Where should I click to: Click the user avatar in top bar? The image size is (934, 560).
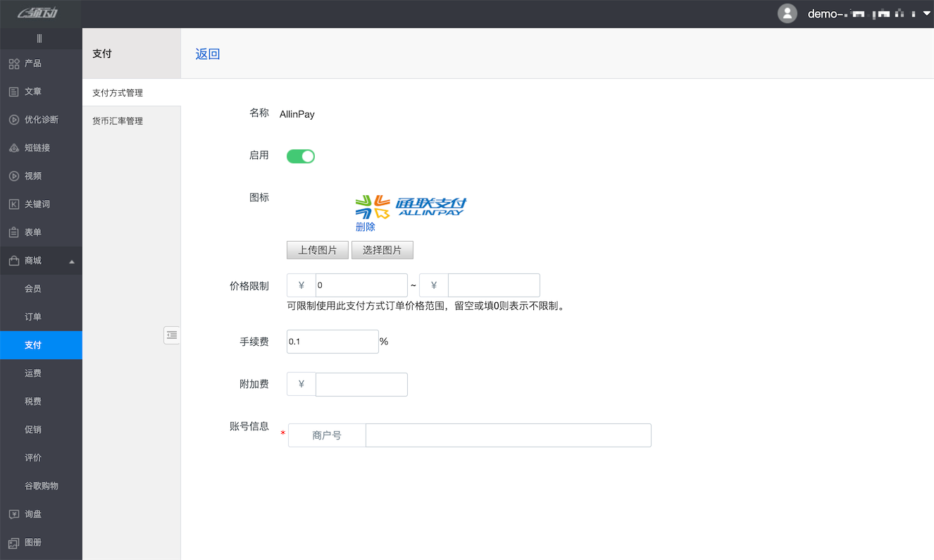click(x=787, y=13)
